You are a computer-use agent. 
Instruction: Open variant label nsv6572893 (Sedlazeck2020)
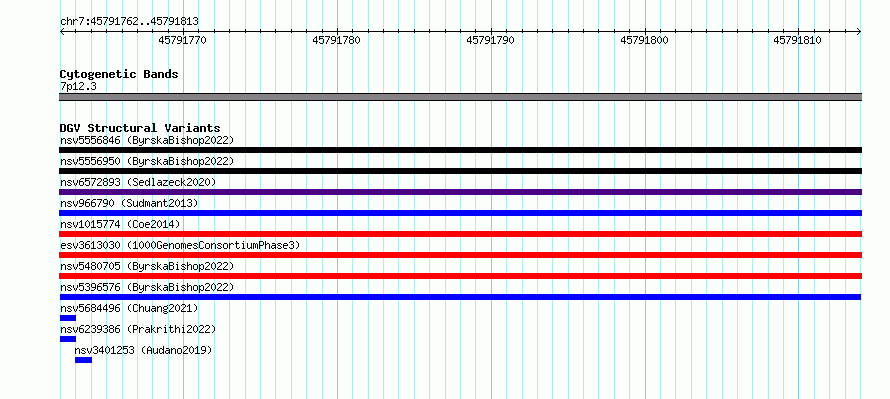point(138,182)
